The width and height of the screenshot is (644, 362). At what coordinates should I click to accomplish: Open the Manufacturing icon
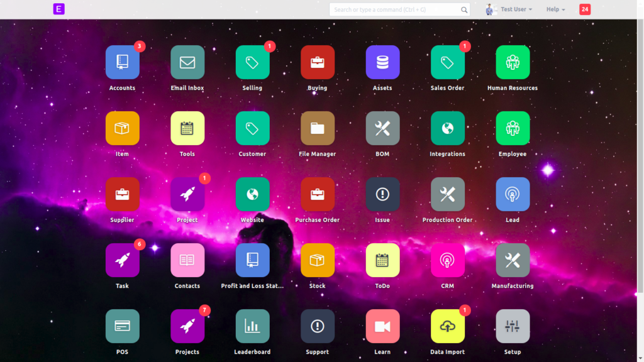(x=512, y=260)
